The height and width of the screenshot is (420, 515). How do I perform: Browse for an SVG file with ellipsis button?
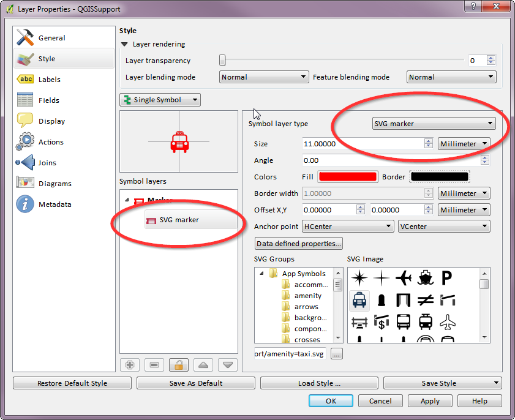point(337,354)
